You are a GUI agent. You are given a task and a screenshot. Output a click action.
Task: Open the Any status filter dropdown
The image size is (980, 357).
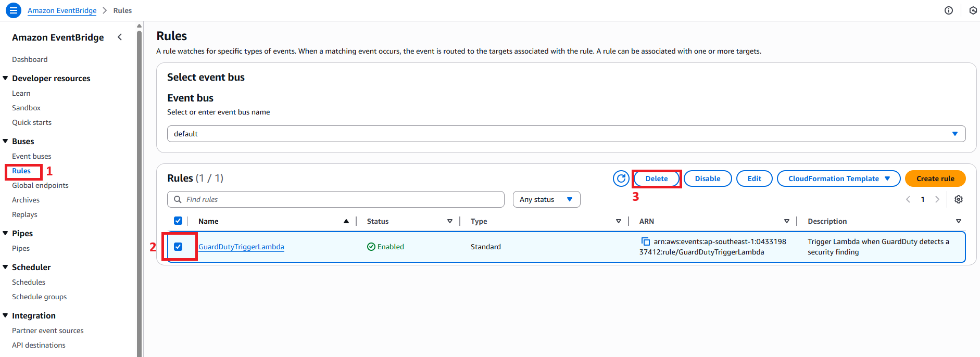pyautogui.click(x=546, y=199)
